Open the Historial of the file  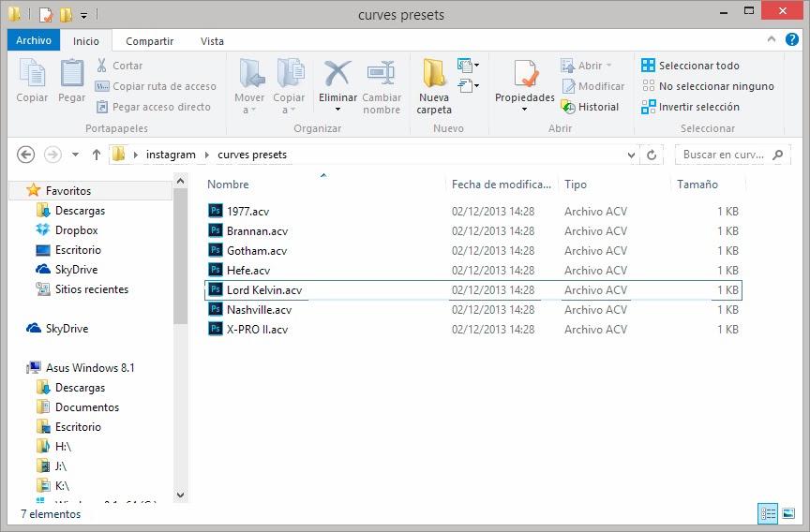pyautogui.click(x=590, y=107)
